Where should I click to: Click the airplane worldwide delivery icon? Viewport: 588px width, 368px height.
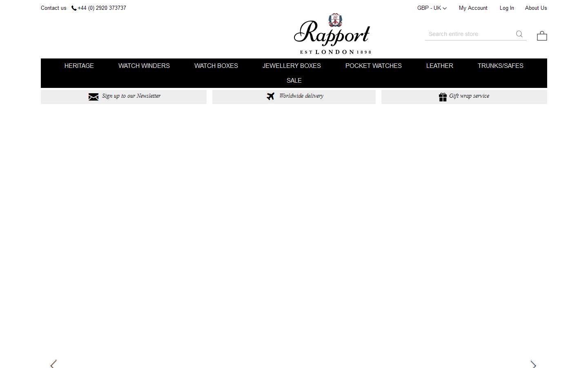tap(270, 96)
